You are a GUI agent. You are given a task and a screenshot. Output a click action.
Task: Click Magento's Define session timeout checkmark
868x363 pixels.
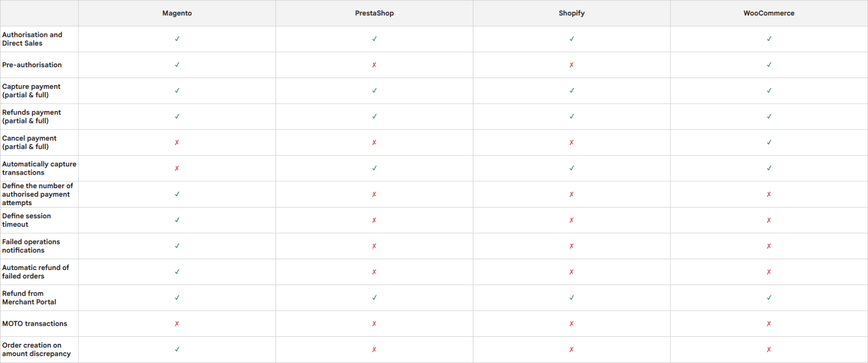pyautogui.click(x=177, y=220)
